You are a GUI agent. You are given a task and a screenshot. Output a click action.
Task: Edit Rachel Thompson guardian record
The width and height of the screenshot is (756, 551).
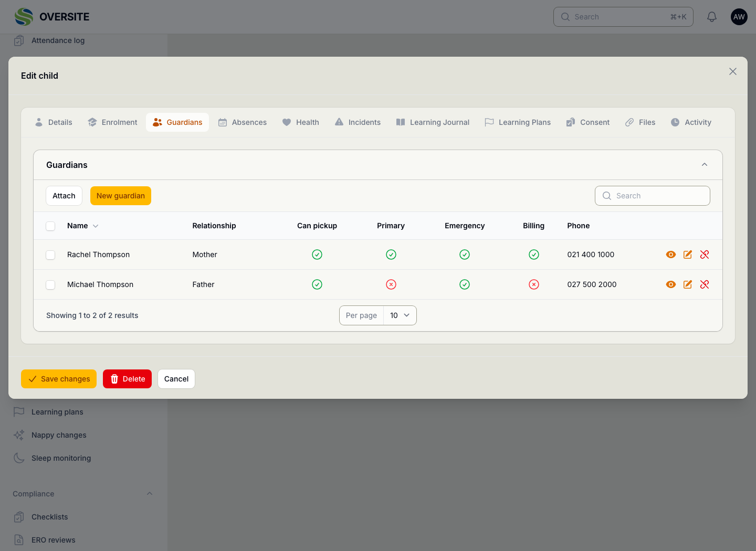[x=688, y=255]
